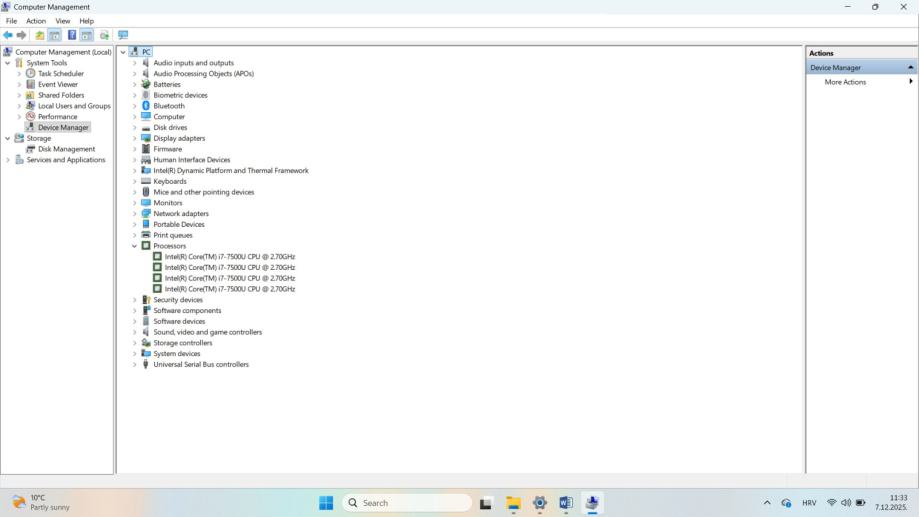Viewport: 919px width, 517px height.
Task: Expand Human Interface Devices
Action: pyautogui.click(x=134, y=159)
